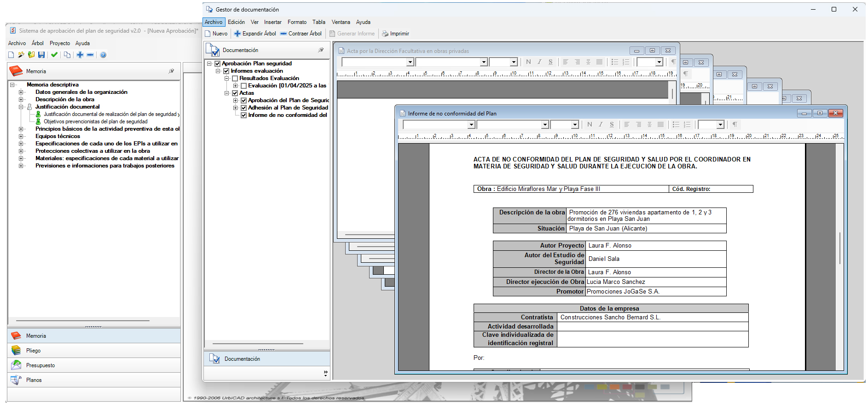Click the blue plus expand icon in Sistema toolbar

point(80,55)
